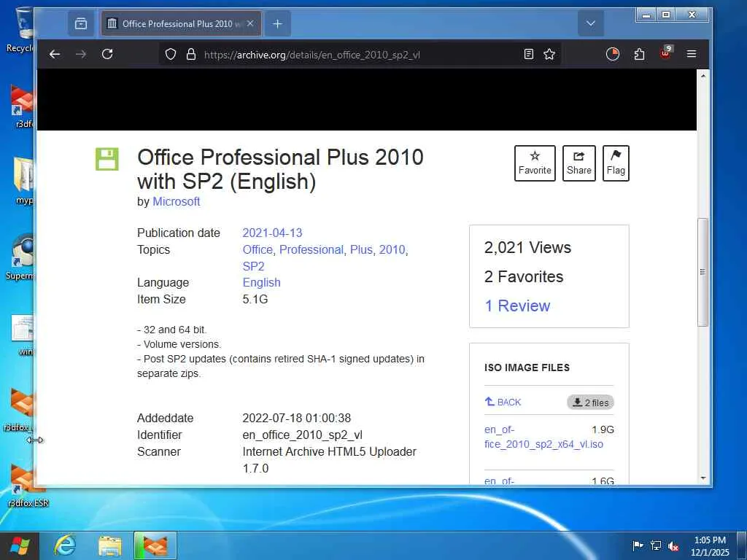Share this archive item
Screen dimensions: 747x560
pos(578,163)
